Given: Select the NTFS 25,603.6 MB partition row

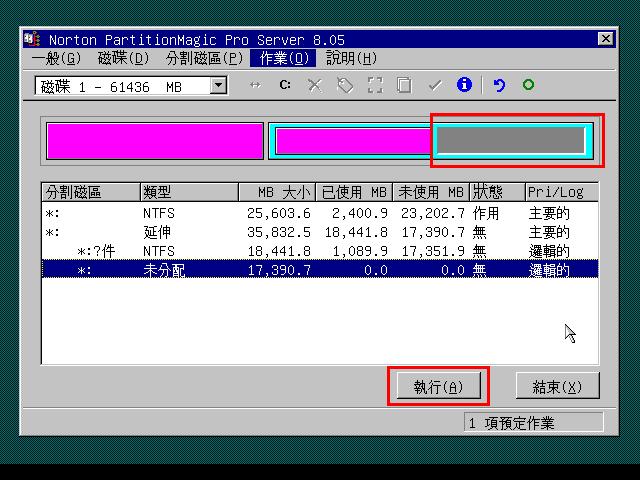Looking at the screenshot, I should 320,213.
